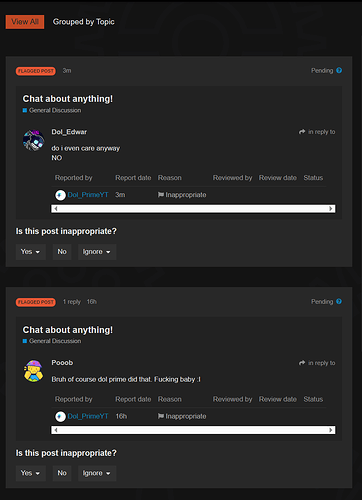
Task: Click Dol_PrimeYT's avatar in the 16h report
Action: [x=60, y=416]
